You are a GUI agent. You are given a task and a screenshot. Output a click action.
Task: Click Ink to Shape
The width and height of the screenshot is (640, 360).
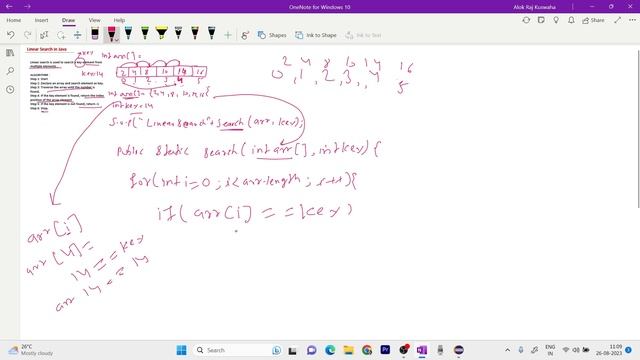click(x=316, y=35)
